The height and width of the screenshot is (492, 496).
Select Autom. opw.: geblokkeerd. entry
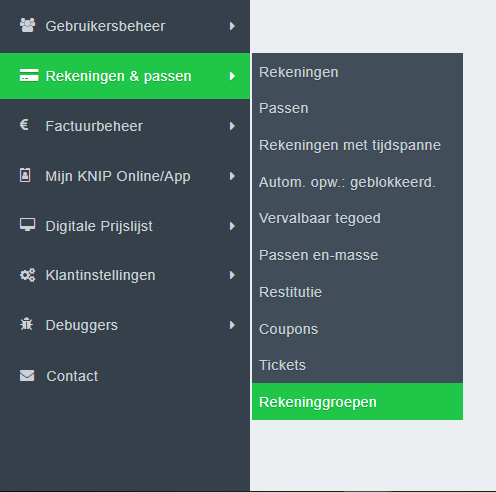357,182
